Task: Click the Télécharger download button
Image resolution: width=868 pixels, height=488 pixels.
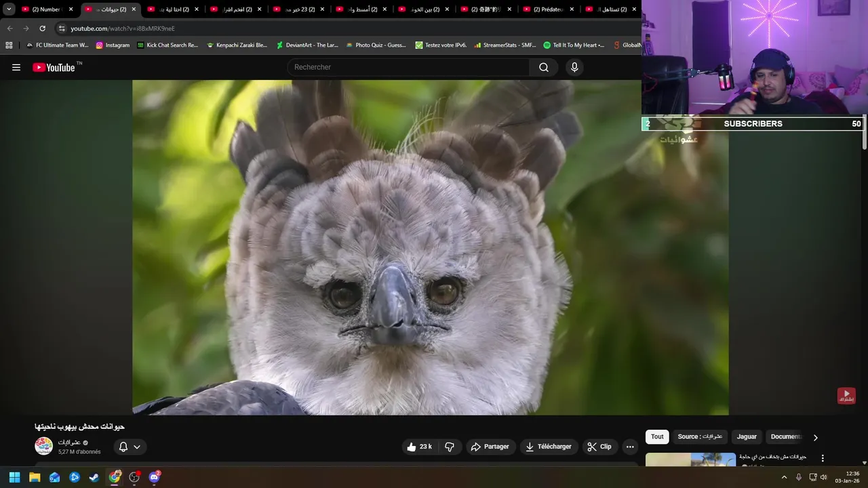Action: tap(549, 447)
